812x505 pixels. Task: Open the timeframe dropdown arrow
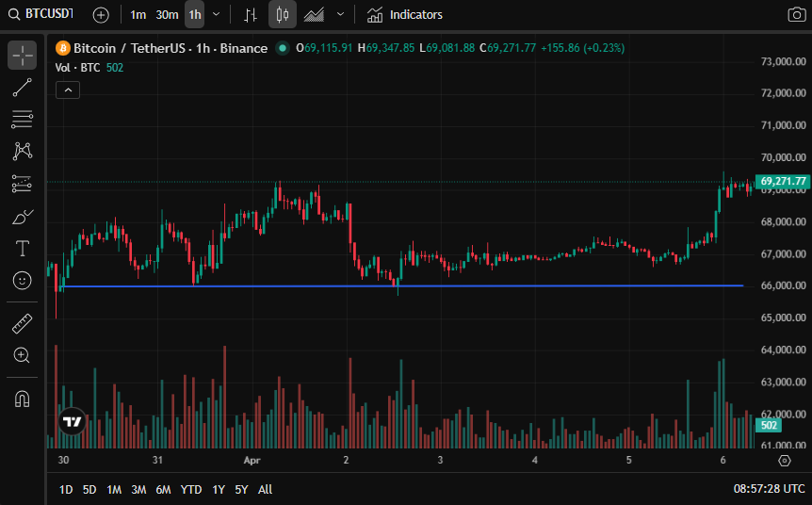tap(217, 14)
